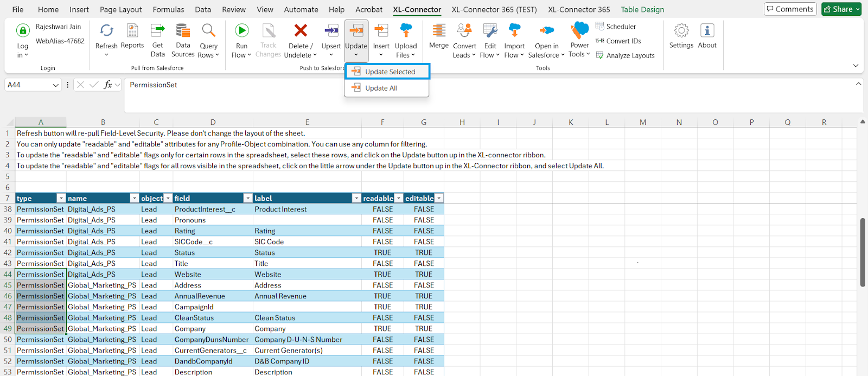The width and height of the screenshot is (868, 376).
Task: Choose Update All from the dropdown menu
Action: point(387,88)
